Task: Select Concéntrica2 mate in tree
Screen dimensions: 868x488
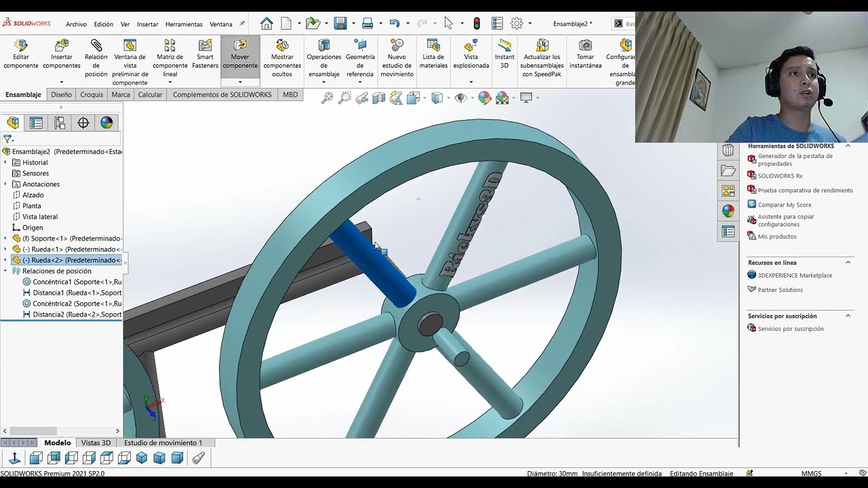Action: [x=72, y=304]
